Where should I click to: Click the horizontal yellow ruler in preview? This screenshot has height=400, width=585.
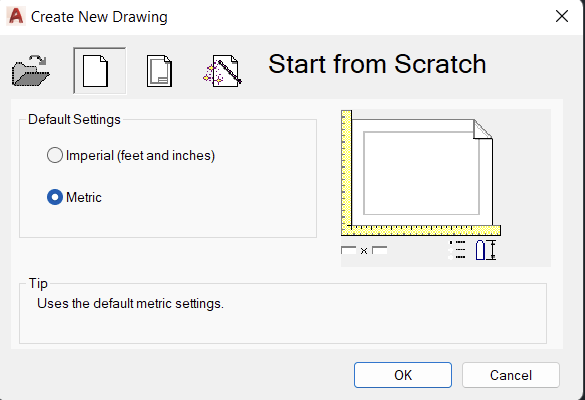click(421, 230)
